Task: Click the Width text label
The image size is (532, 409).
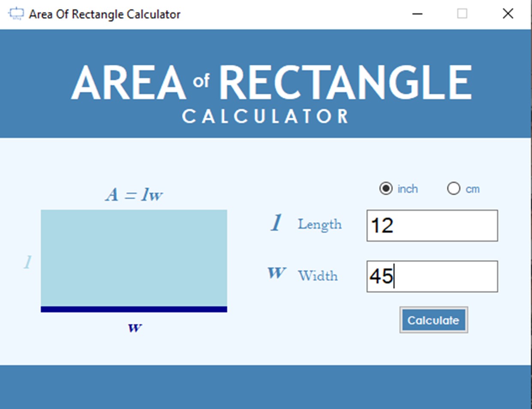Action: pos(318,276)
